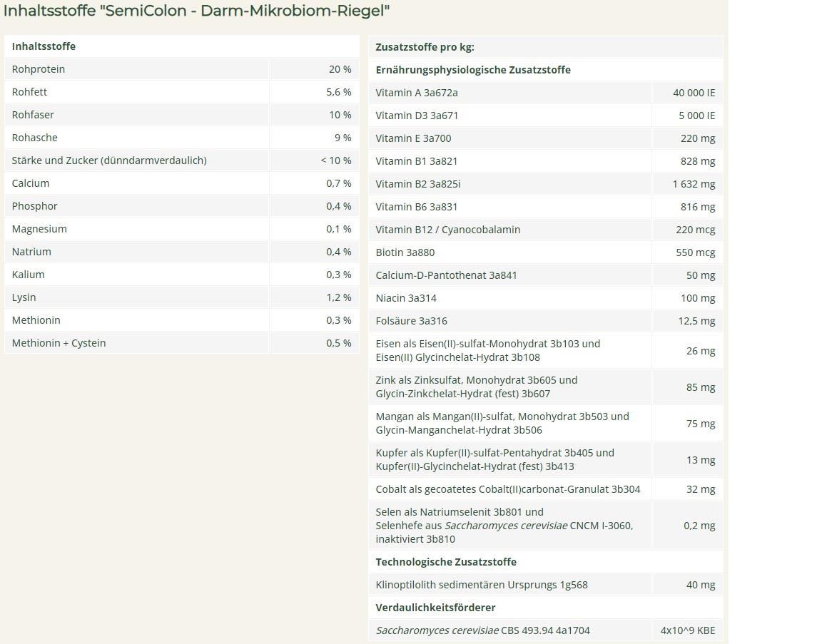The height and width of the screenshot is (644, 822).
Task: Select the Vitamin E 3a700 label
Action: [413, 138]
